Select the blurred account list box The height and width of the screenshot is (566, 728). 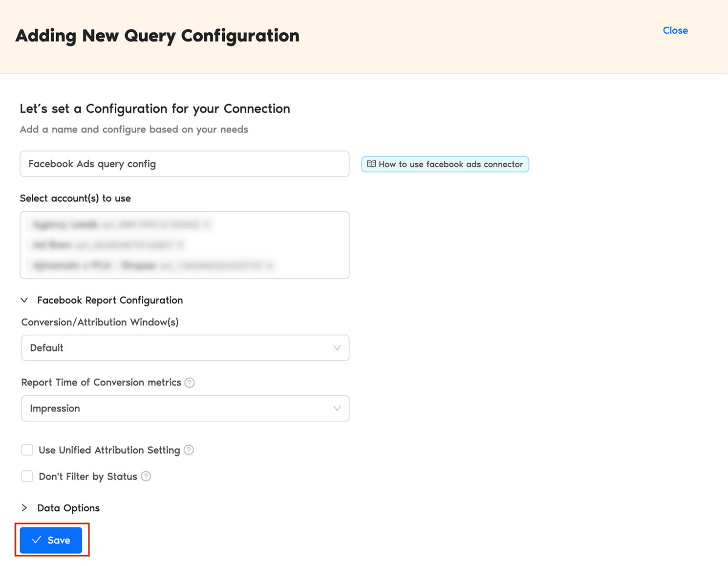click(184, 245)
